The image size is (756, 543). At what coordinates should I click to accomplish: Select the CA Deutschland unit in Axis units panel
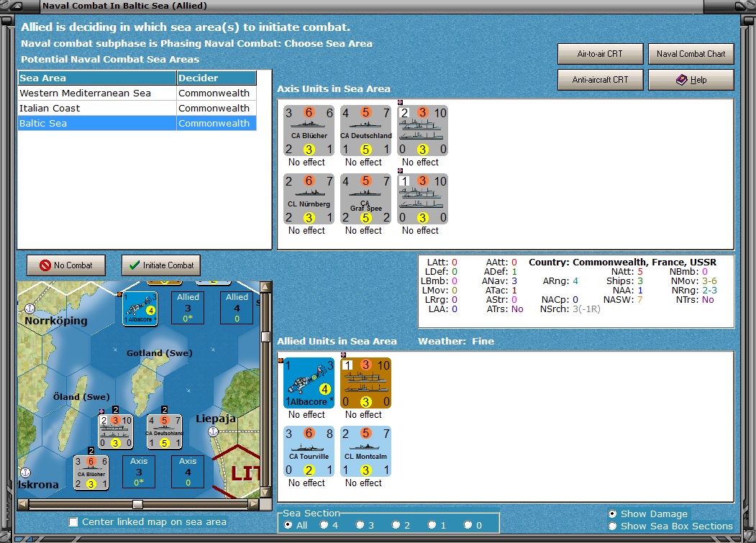coord(366,131)
